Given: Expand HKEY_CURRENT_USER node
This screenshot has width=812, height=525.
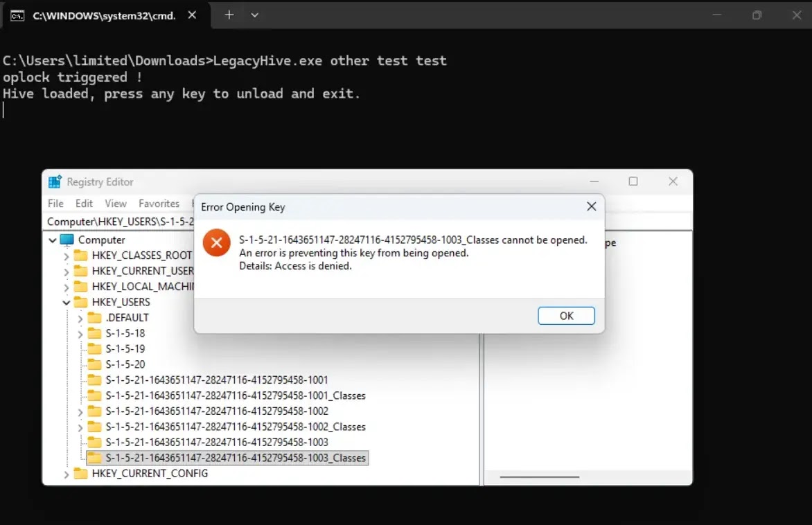Looking at the screenshot, I should pos(67,272).
